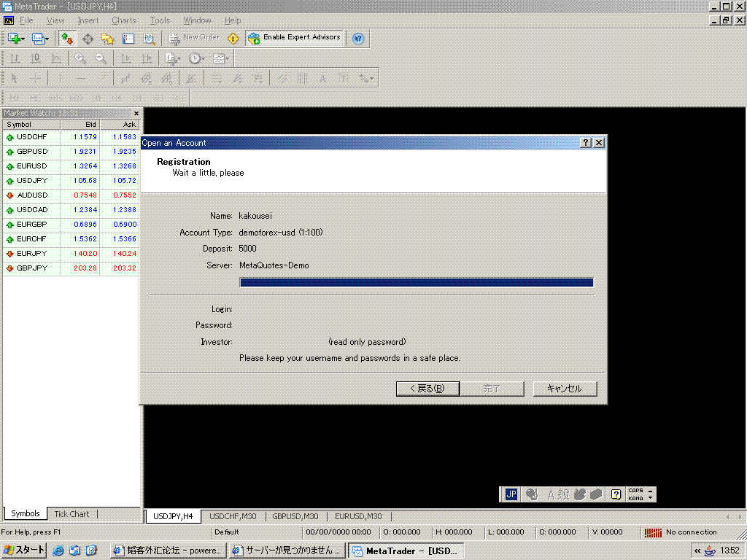Select the USDCHF,M30 chart tab

[233, 516]
